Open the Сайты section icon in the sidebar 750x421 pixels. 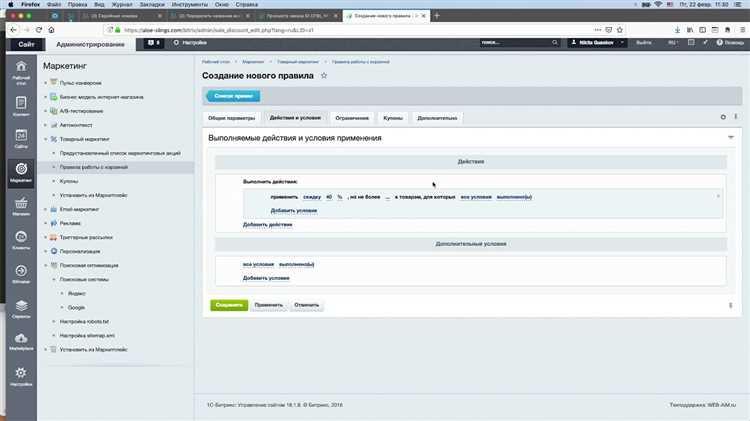pos(21,139)
